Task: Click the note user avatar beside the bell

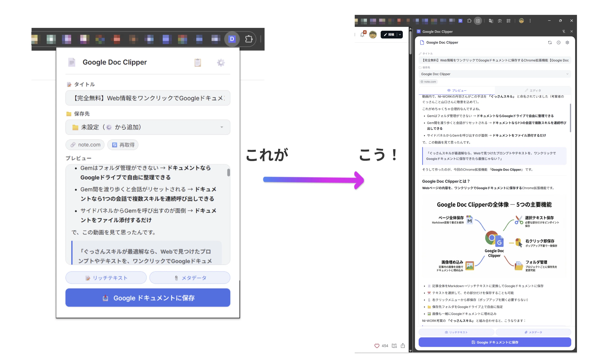Action: pyautogui.click(x=373, y=35)
